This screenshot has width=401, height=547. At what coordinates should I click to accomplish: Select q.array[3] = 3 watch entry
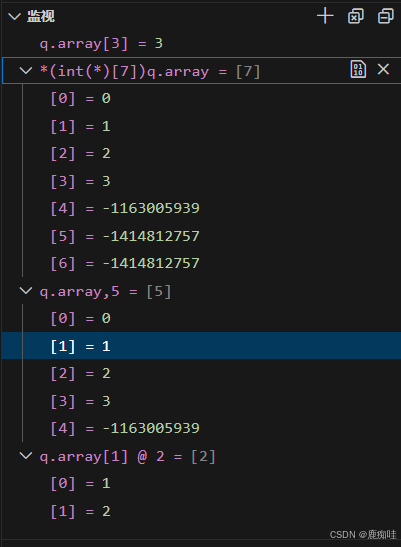coord(201,44)
